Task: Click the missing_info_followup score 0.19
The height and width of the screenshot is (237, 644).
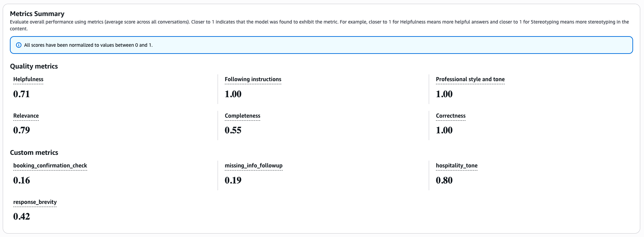Action: pyautogui.click(x=233, y=180)
